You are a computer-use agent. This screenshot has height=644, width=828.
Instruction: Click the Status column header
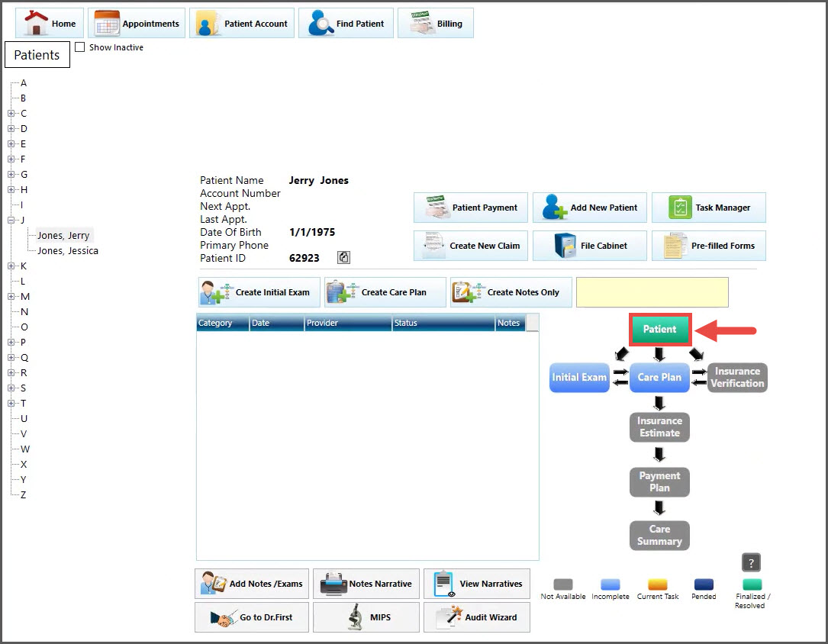pos(443,323)
